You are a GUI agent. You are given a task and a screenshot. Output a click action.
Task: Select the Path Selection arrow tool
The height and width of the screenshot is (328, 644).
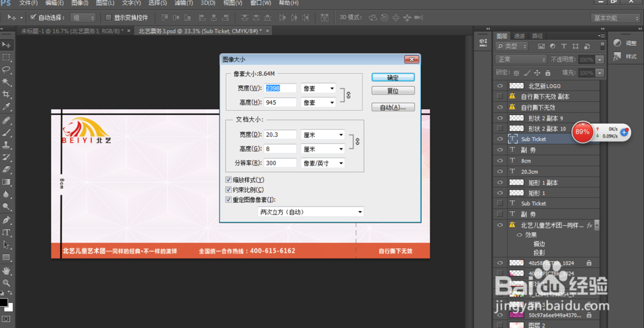click(6, 245)
